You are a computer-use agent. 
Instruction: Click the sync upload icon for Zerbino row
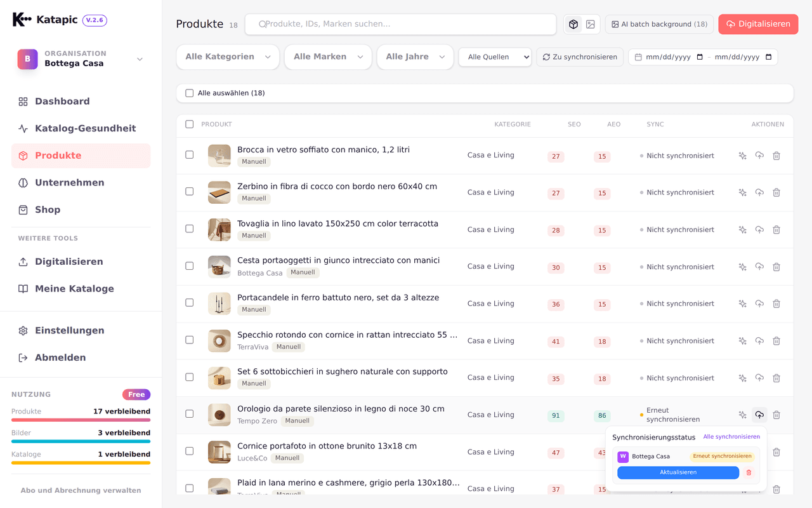click(759, 192)
